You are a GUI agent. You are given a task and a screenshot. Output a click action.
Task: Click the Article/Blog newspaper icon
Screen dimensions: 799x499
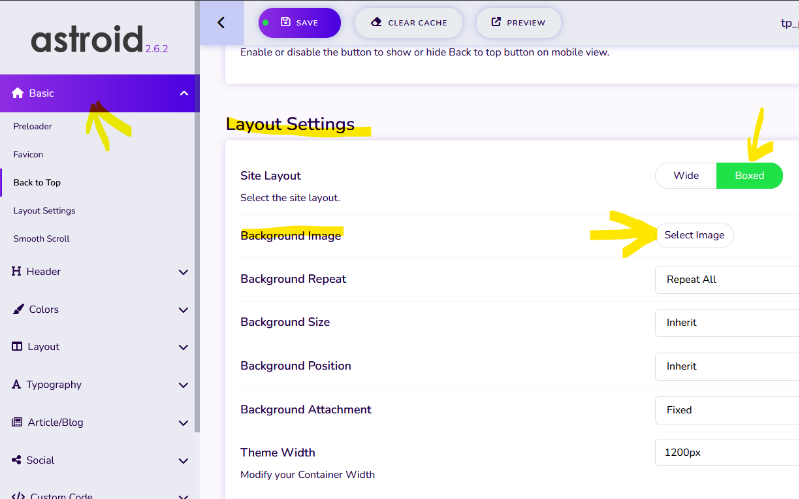click(x=17, y=422)
